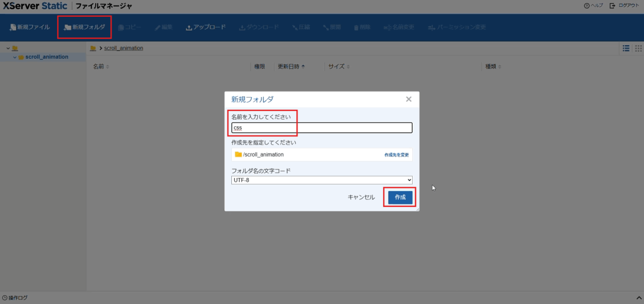Click the 作成 (Create) button
The height and width of the screenshot is (304, 644).
click(x=400, y=197)
